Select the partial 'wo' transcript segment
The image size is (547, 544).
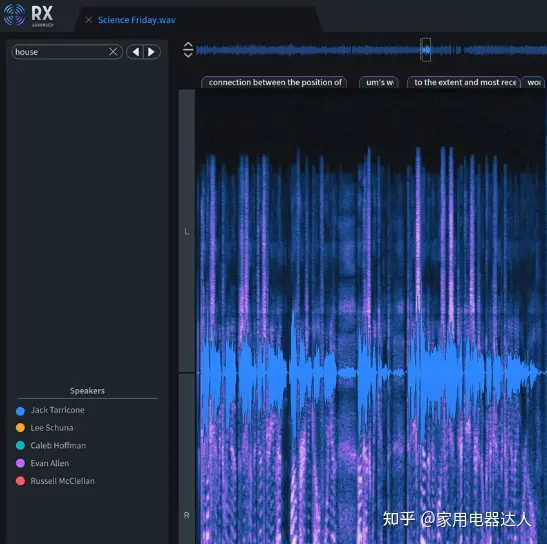click(533, 82)
